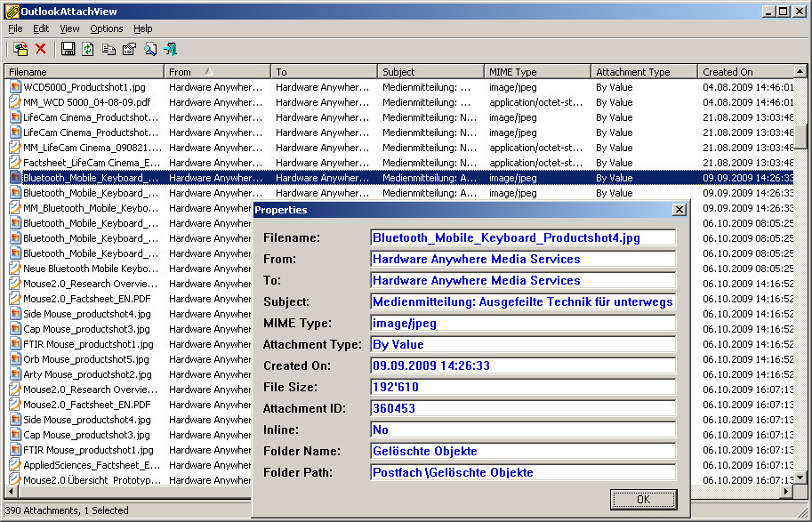The width and height of the screenshot is (812, 522).
Task: Click the Folder Name field in Properties
Action: coord(523,451)
